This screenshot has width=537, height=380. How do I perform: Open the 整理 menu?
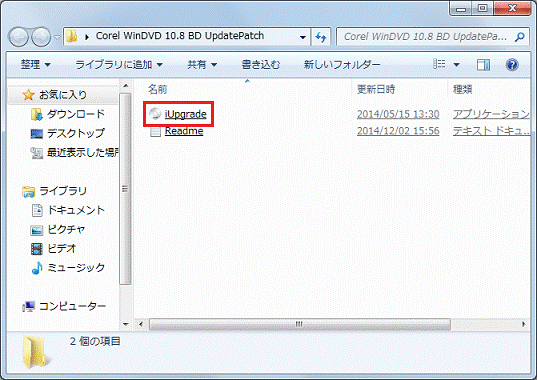coord(35,64)
